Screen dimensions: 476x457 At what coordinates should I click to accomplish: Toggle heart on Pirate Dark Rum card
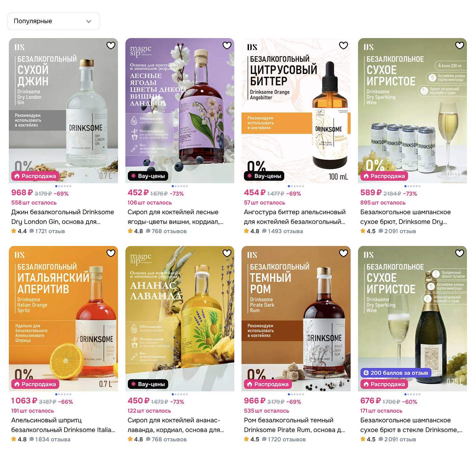[x=344, y=253]
